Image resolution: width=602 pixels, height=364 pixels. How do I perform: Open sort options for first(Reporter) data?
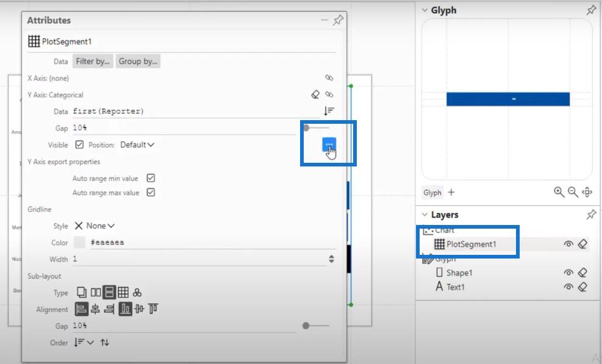pos(329,111)
